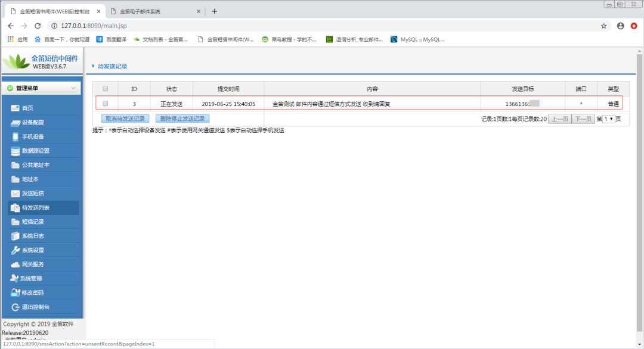Viewport: 644px width, 349px height.
Task: Open 短信记录 menu item
Action: (44, 222)
